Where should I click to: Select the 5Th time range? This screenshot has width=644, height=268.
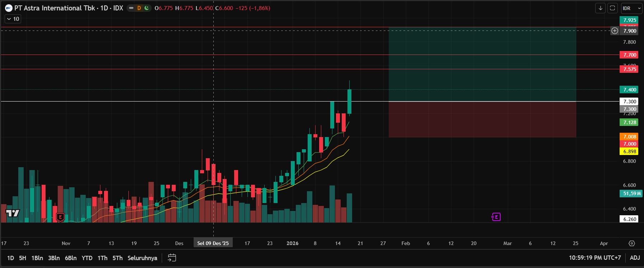[118, 258]
